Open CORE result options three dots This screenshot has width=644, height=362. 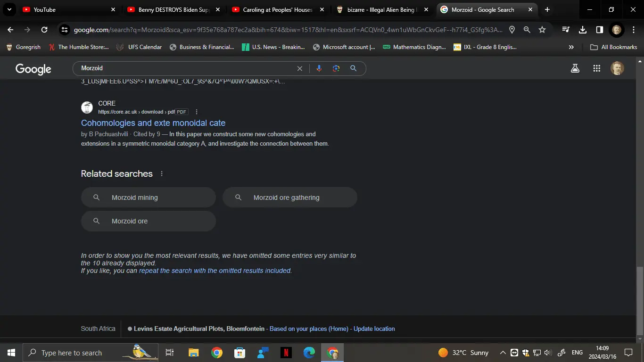[197, 112]
